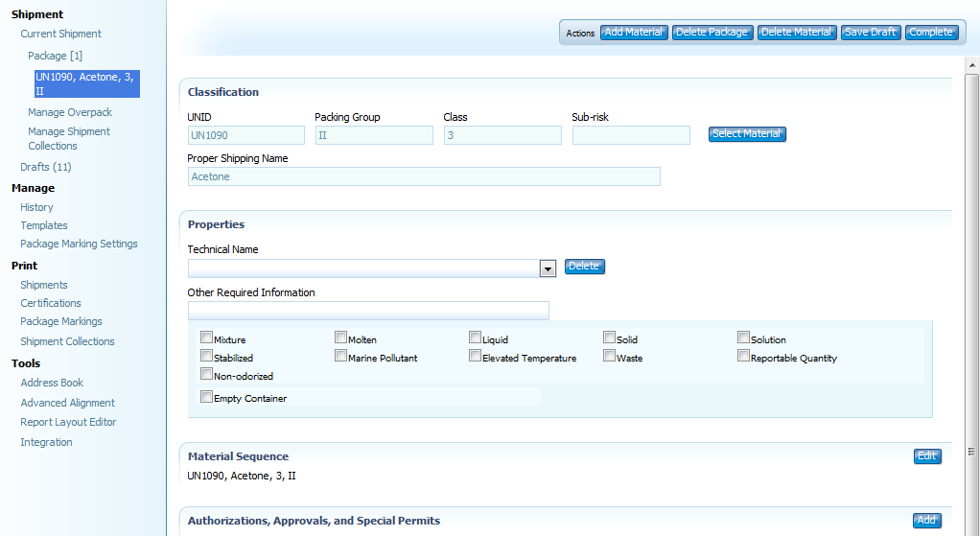Screen dimensions: 980x536
Task: Check the Reportable Quantity option
Action: [x=743, y=356]
